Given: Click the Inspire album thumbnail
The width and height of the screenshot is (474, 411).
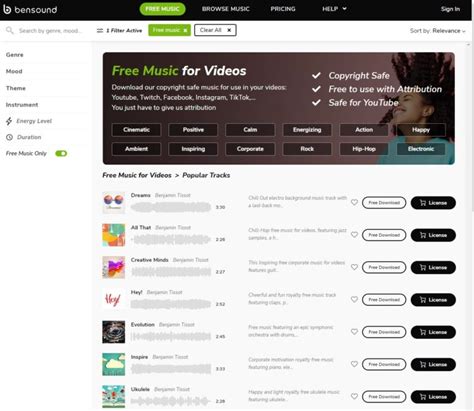Looking at the screenshot, I should 114,364.
